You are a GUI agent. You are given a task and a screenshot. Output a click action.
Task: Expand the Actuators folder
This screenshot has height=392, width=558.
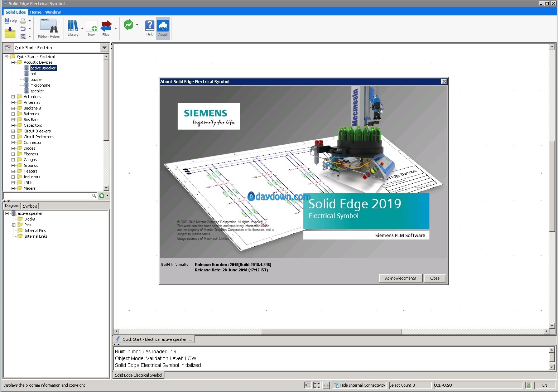pos(13,97)
